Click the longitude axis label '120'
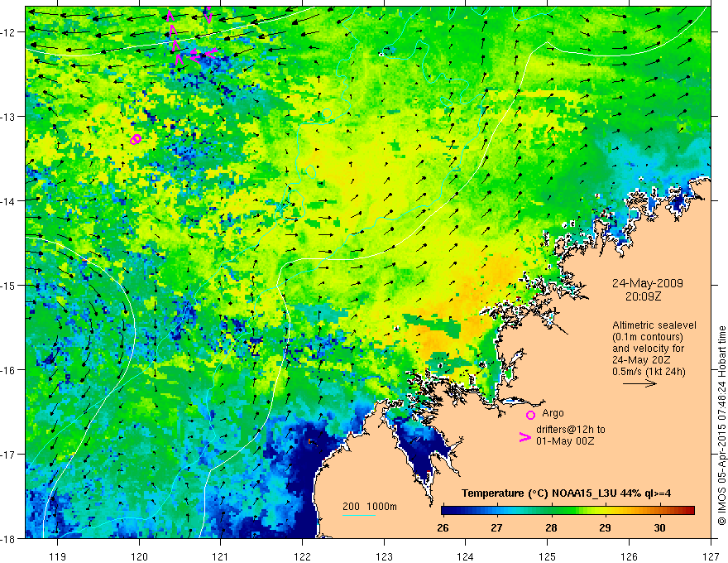Screen dimensions: 728x563 point(139,556)
